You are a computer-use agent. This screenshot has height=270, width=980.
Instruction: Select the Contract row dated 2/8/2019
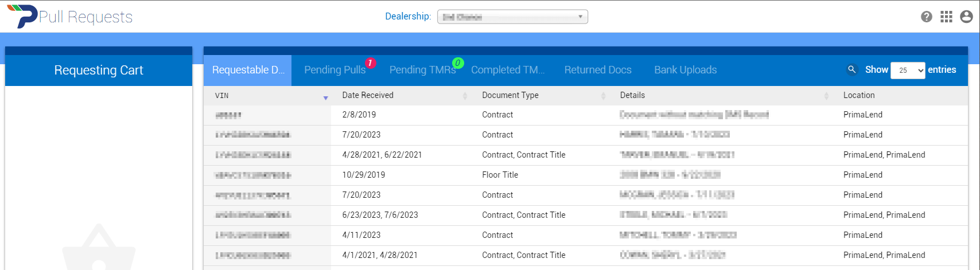497,115
